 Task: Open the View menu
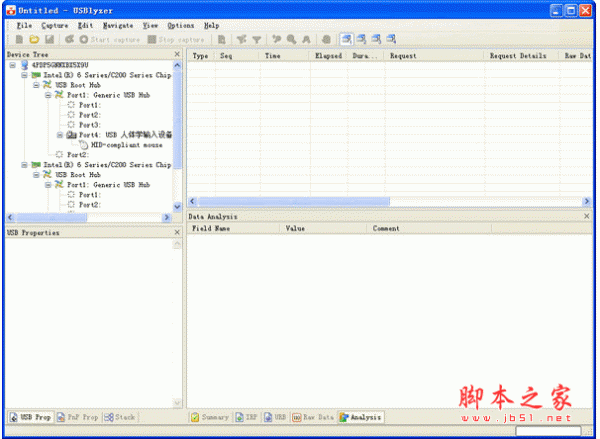[x=150, y=26]
